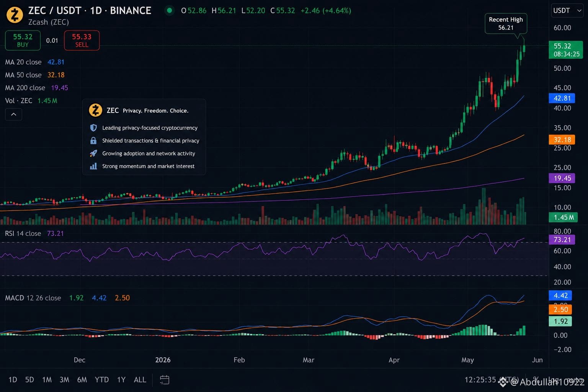Screen dimensions: 588x392
Task: Click the green 1.45 M volume axis label
Action: [563, 217]
